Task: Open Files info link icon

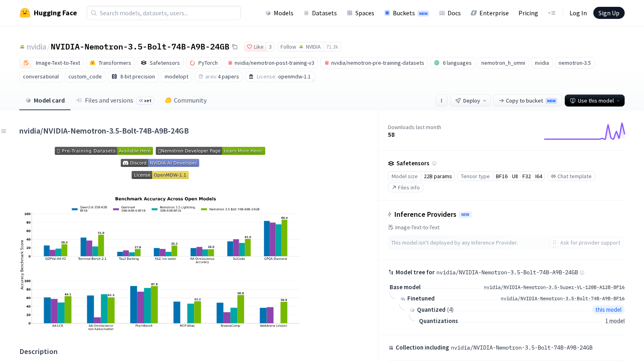Action: tap(406, 187)
